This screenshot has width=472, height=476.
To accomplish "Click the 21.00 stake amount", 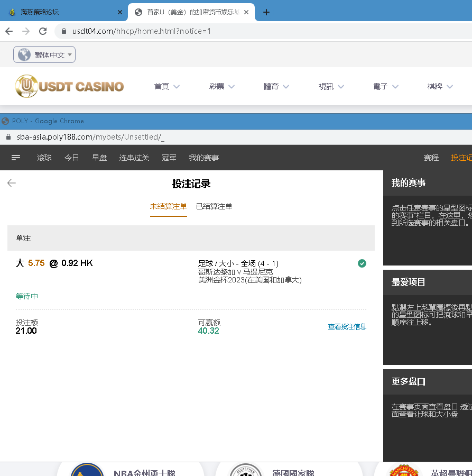I will [26, 331].
